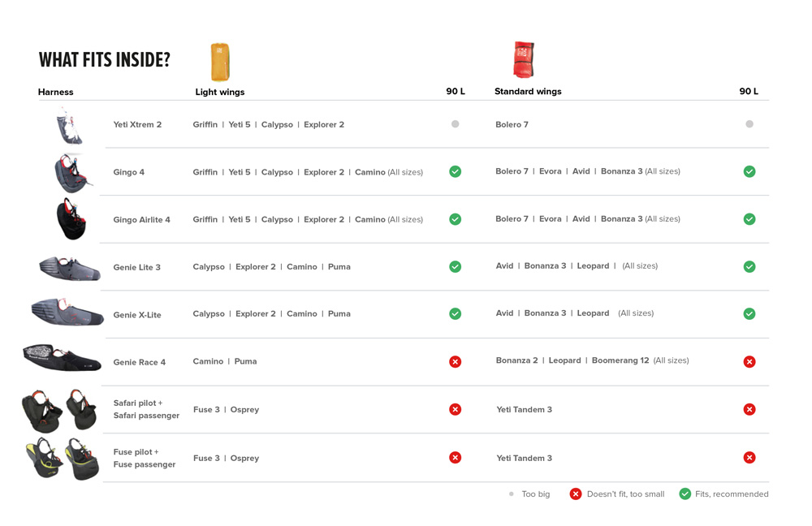Click the green 'Fits, recommended' legend icon
This screenshot has height=526, width=812.
(x=685, y=494)
